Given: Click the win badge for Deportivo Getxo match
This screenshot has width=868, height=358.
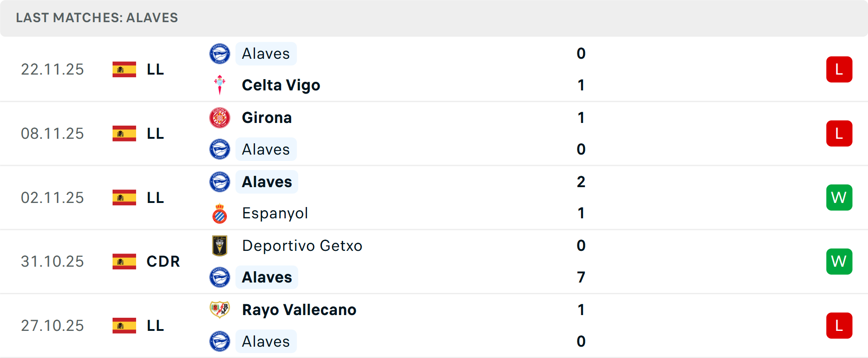Looking at the screenshot, I should (x=839, y=261).
